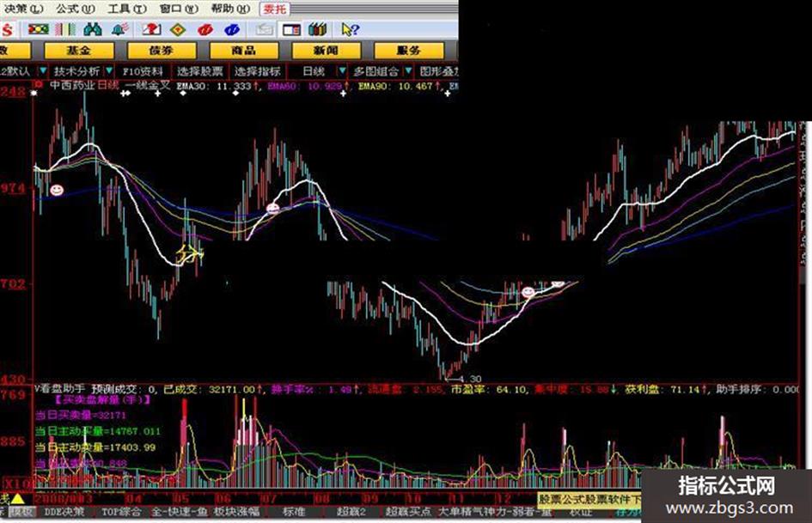Click the EMA60: 10.929 indicator value
812x523 pixels.
click(x=304, y=86)
